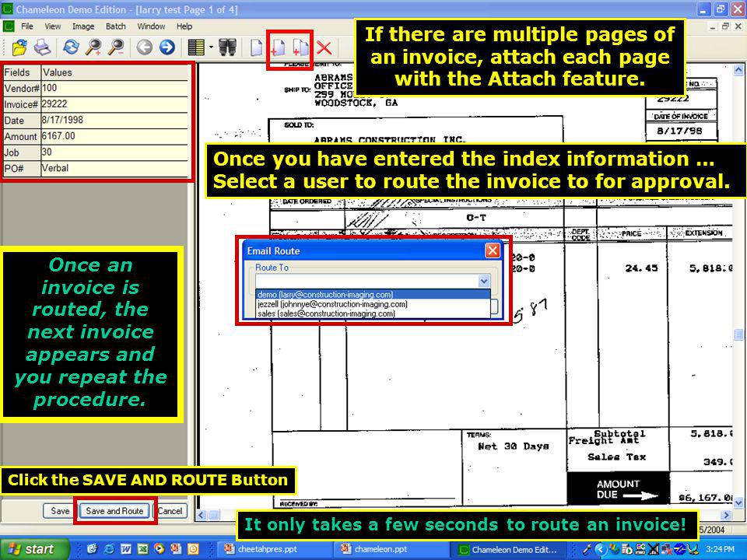Open the Image menu

[83, 26]
